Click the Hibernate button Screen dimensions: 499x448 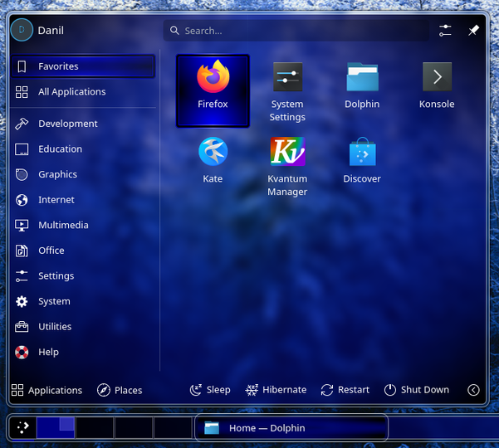(276, 390)
